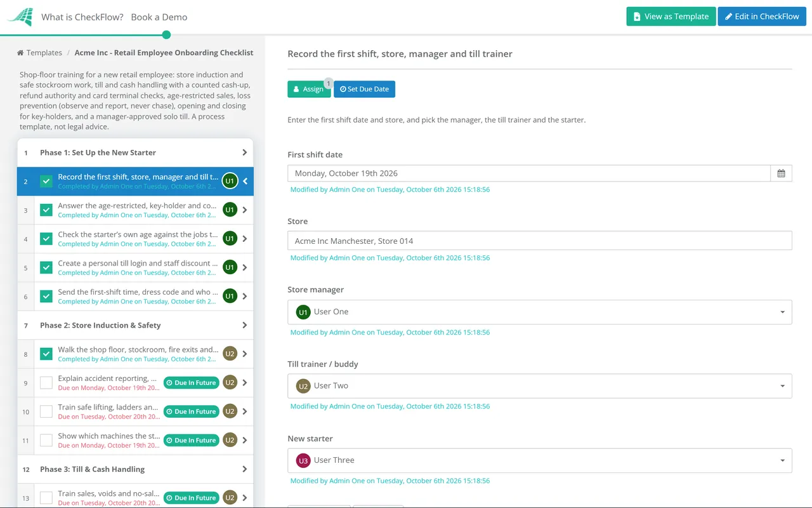Tick task 10 'Train safe lifting' checkbox
Viewport: 812px width, 508px height.
pos(46,411)
